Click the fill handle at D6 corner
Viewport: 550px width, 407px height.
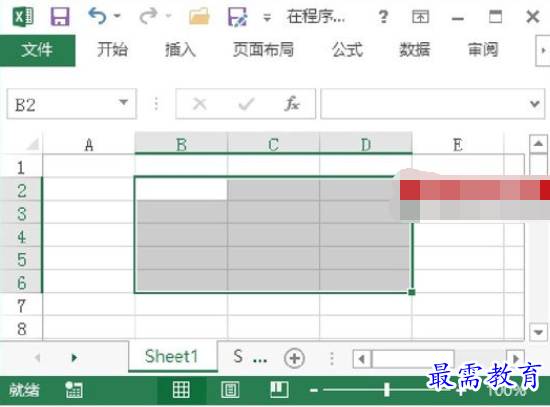tap(412, 292)
